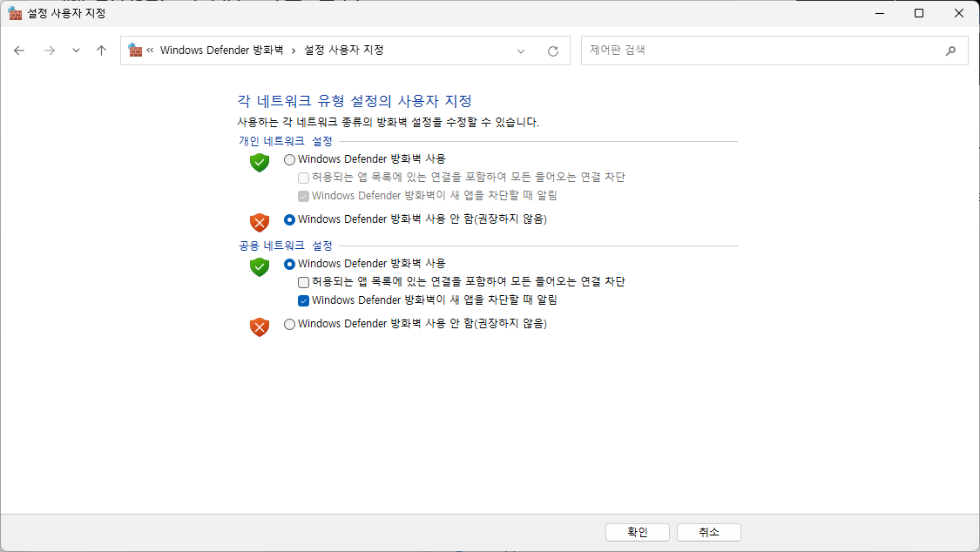Click the 공용 네트워크 설정 heading
This screenshot has width=980, height=552.
(286, 246)
